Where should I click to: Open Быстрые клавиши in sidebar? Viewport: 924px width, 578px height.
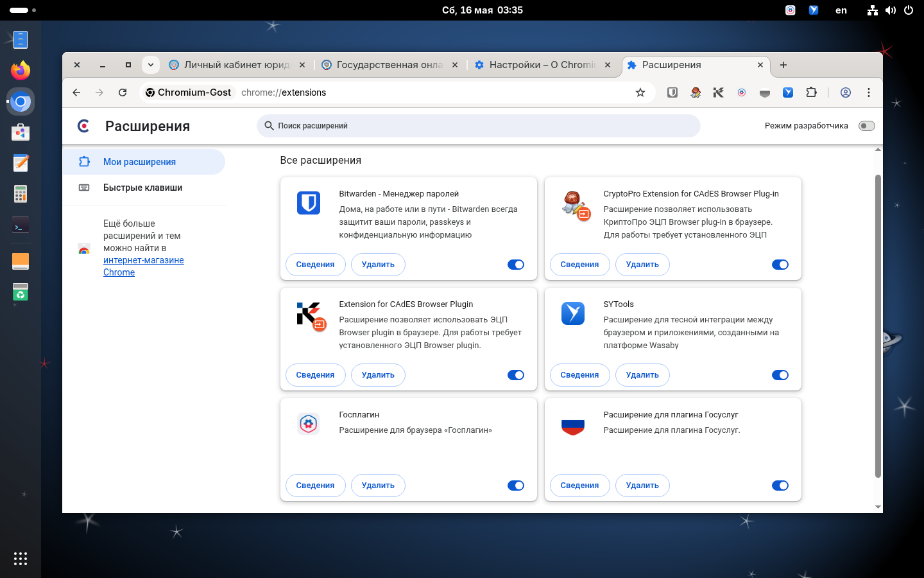[x=144, y=188]
